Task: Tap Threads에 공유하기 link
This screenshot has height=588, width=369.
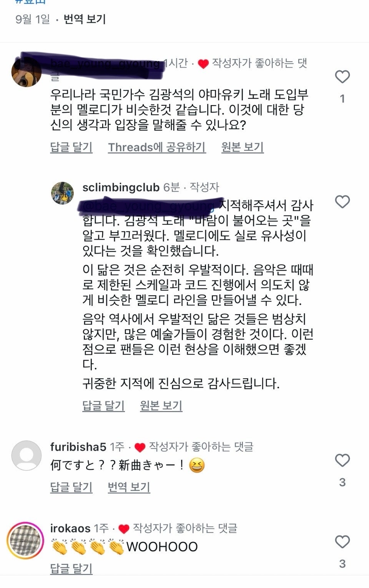Action: click(157, 147)
